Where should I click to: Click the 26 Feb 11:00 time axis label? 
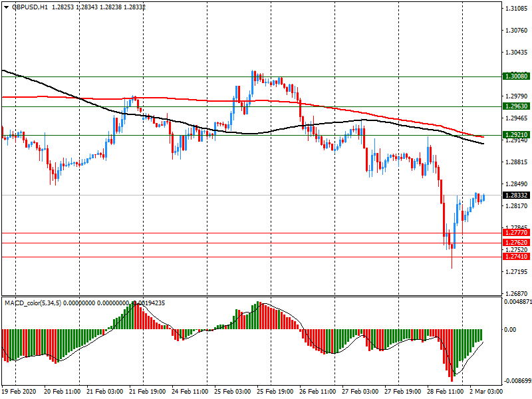pos(317,393)
